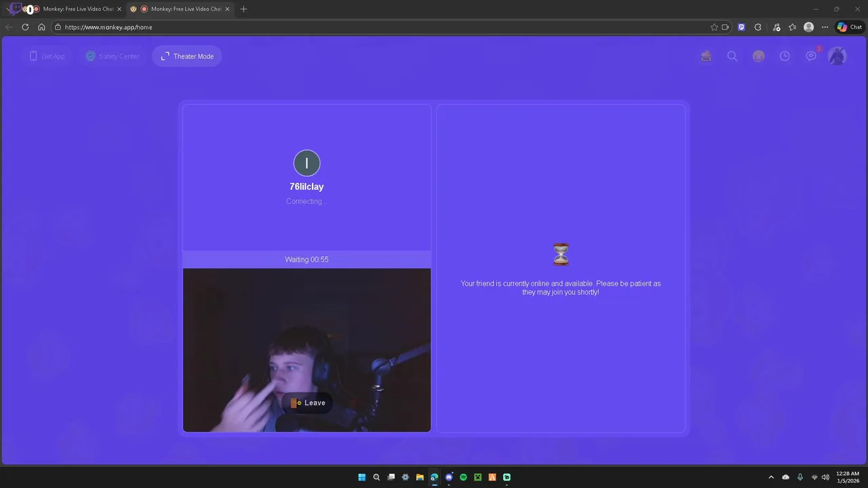Click the hourglass waiting icon
This screenshot has height=488, width=868.
tap(561, 254)
